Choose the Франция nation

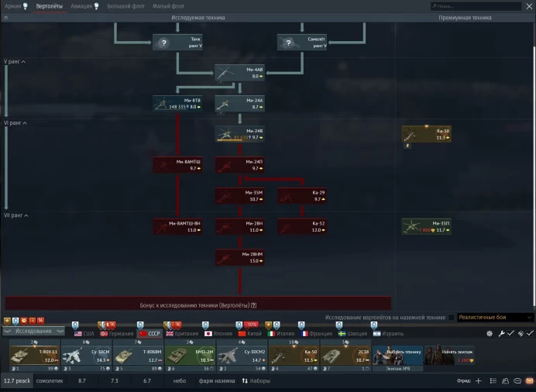click(x=316, y=334)
